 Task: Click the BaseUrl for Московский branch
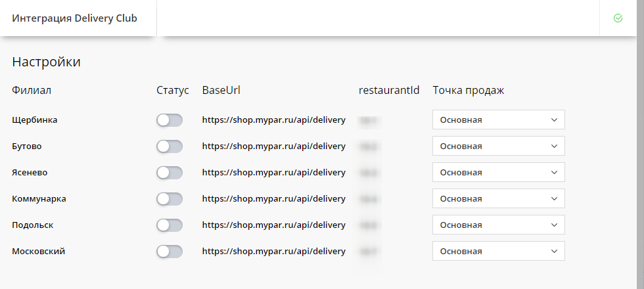pos(273,252)
